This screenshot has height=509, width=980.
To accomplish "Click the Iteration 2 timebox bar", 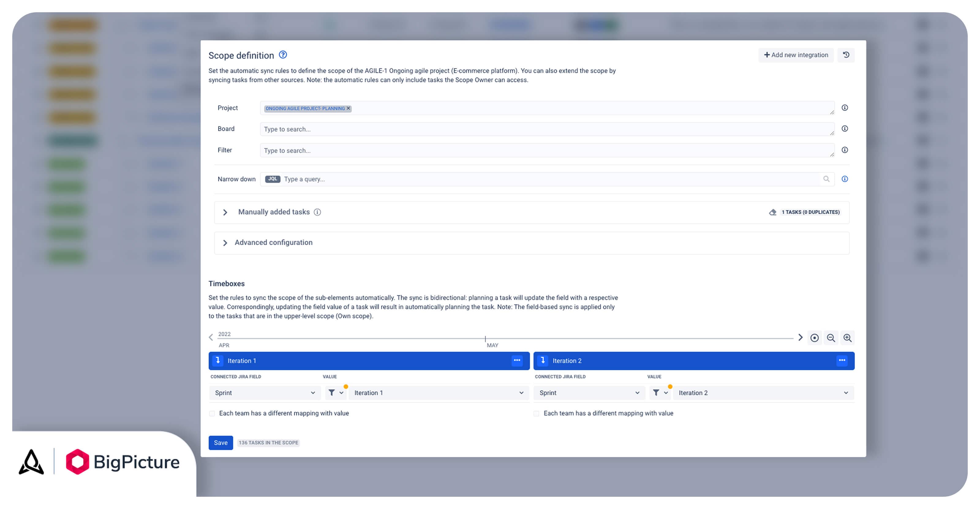I will click(694, 361).
